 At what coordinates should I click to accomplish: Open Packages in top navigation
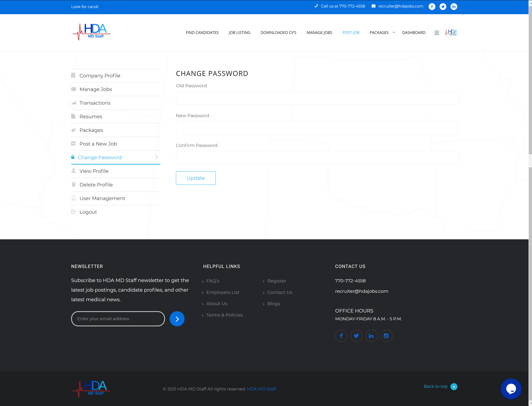(379, 33)
